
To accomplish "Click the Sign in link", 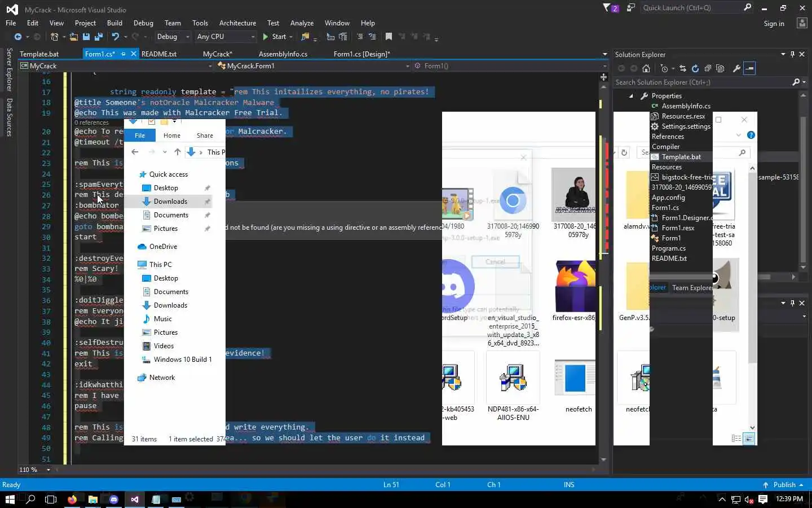I will tap(774, 24).
